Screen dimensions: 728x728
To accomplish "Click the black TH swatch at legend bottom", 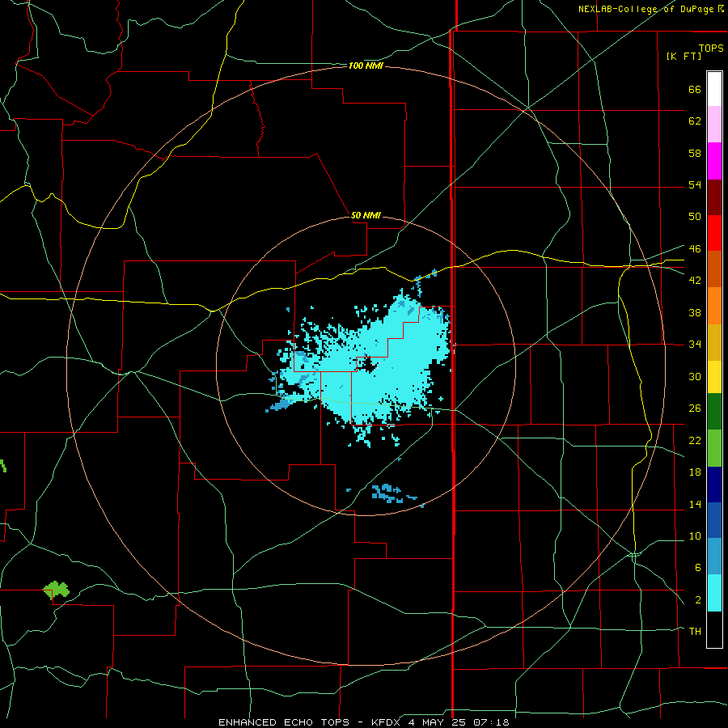I will (x=714, y=629).
